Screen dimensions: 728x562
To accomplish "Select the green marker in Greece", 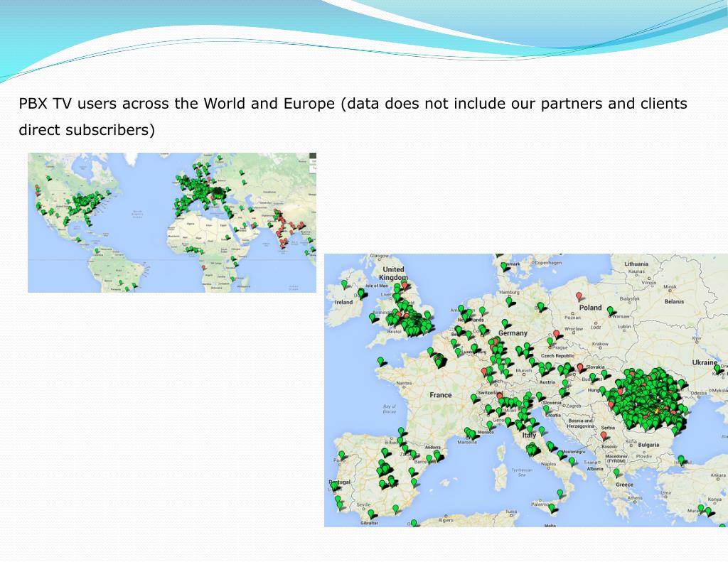I will (x=616, y=472).
